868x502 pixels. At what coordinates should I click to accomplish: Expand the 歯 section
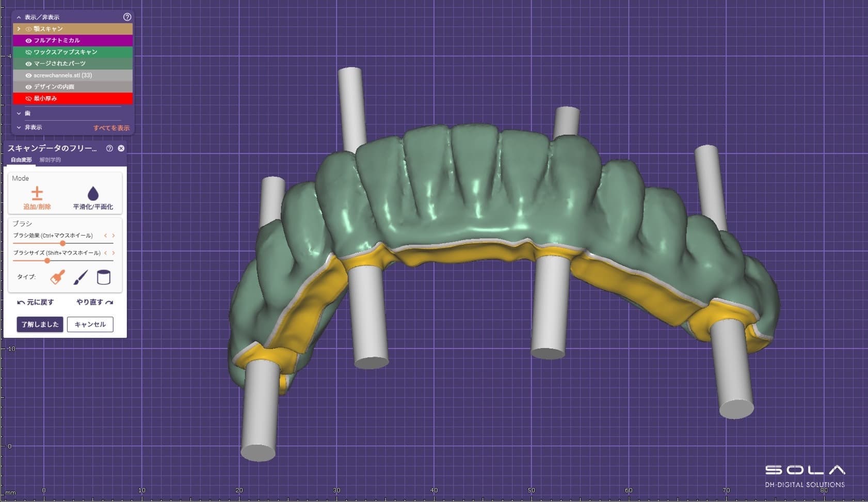point(19,113)
